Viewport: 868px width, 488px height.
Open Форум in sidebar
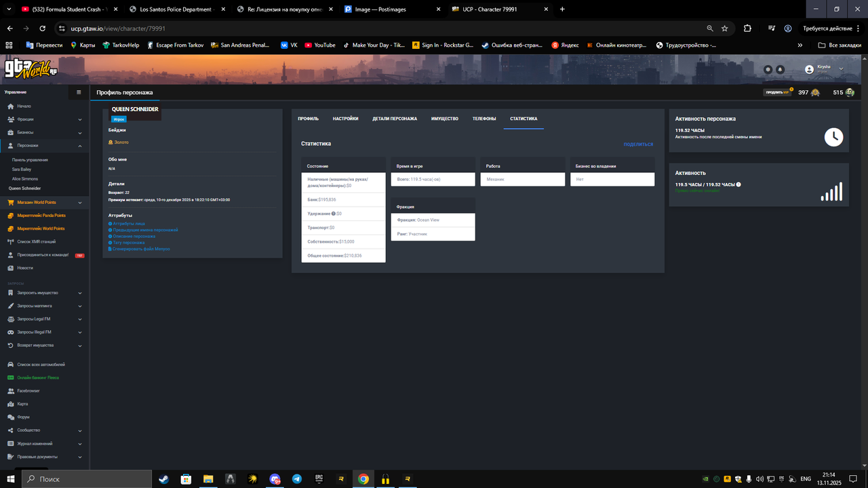tap(23, 417)
